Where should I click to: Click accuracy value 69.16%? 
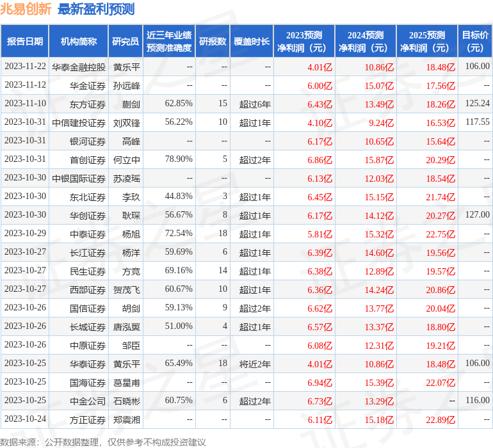coord(179,270)
